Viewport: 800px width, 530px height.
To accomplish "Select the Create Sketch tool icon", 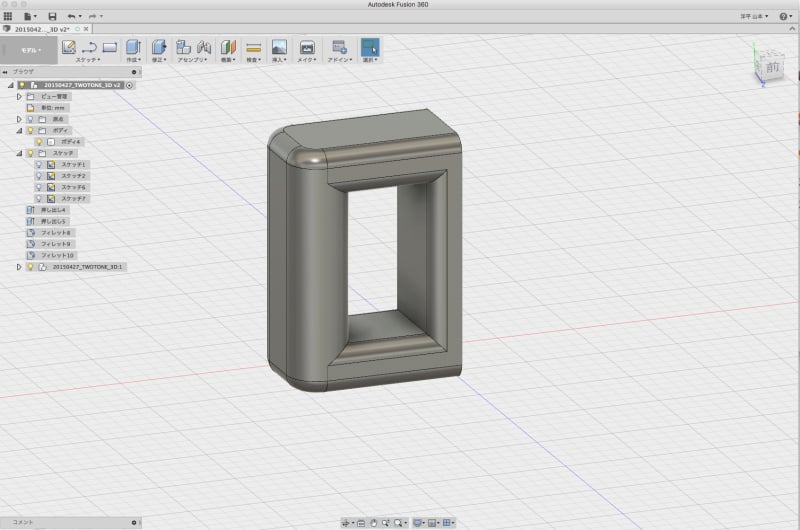I will click(68, 47).
